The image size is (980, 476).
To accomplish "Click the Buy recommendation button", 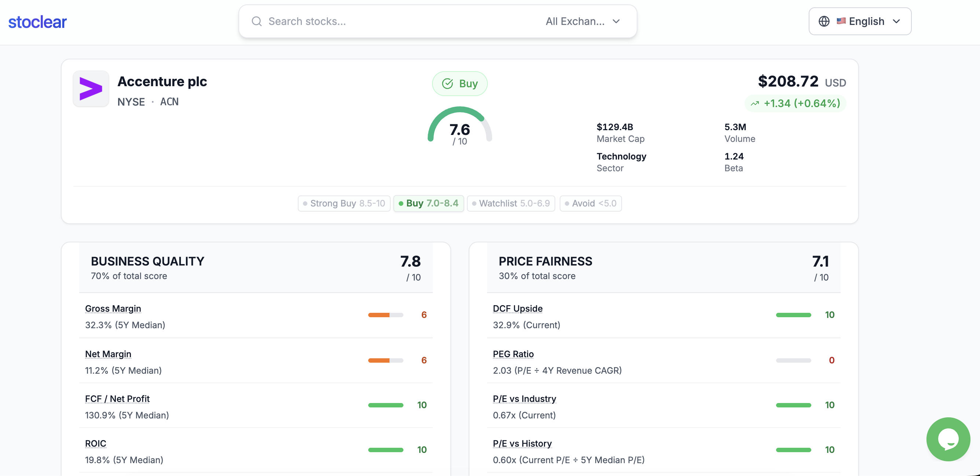I will point(460,83).
